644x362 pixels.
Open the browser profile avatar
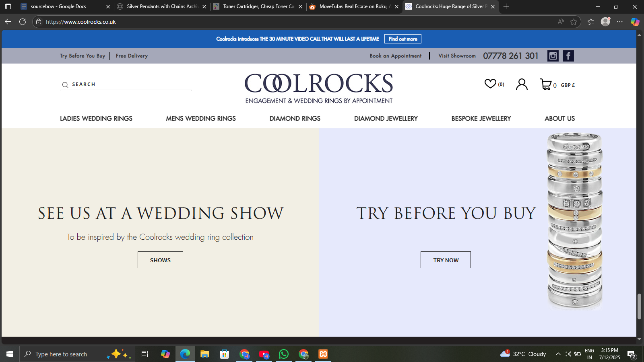[x=605, y=22]
